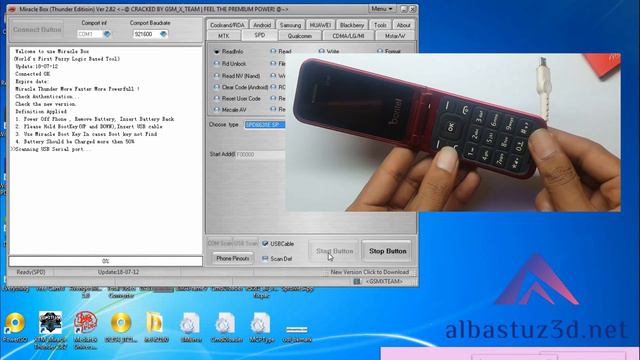Launch GSM Miracle Thunder desktop shortcut
Viewport: 640px width, 360px height.
(x=50, y=330)
